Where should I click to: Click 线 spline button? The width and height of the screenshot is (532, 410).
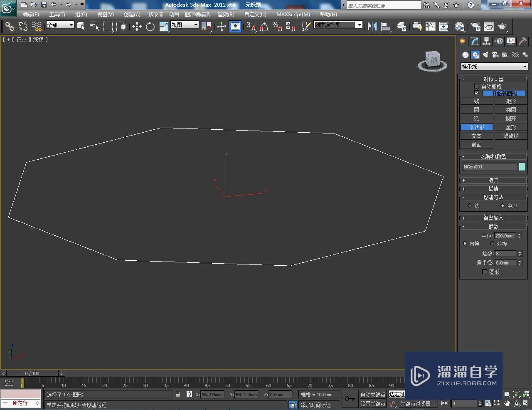click(477, 101)
